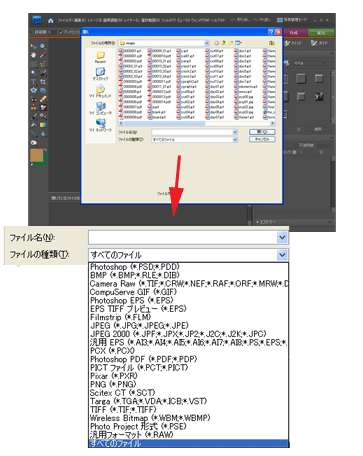The width and height of the screenshot is (363, 456).
Task: Click the up-one-folder icon in dialog
Action: (223, 43)
